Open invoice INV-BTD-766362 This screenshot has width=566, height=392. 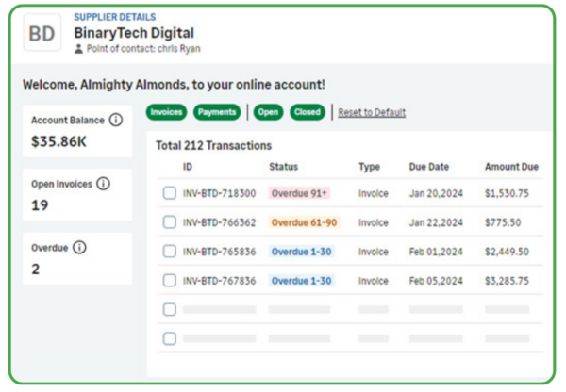click(219, 222)
